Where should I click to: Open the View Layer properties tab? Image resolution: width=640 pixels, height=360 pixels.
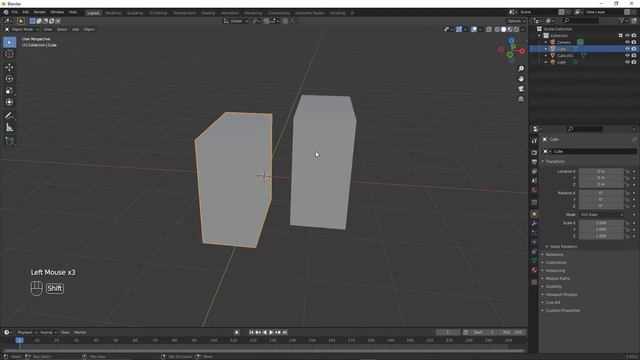(534, 171)
